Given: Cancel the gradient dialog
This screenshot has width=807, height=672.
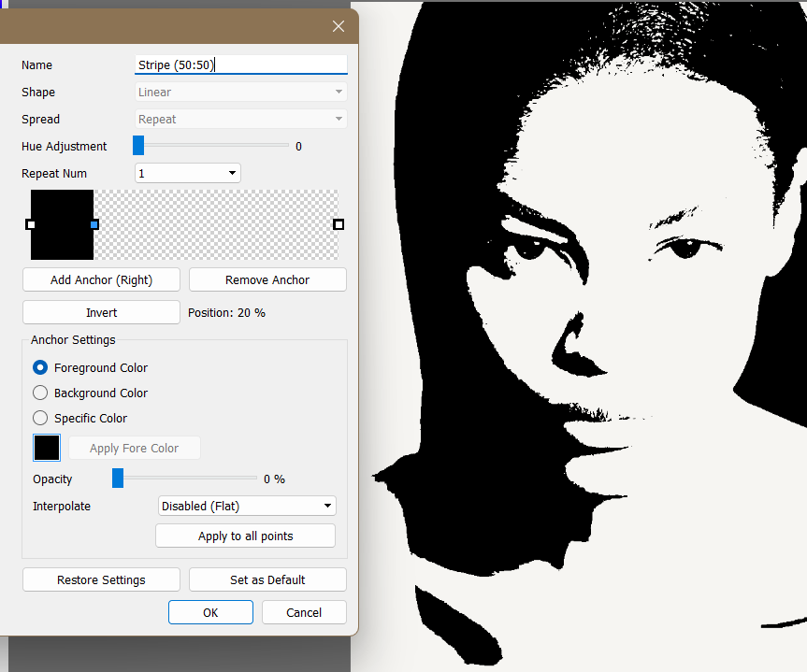Looking at the screenshot, I should tap(304, 612).
